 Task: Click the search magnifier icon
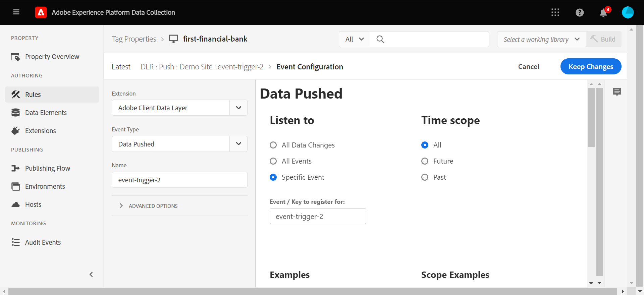[x=380, y=39]
